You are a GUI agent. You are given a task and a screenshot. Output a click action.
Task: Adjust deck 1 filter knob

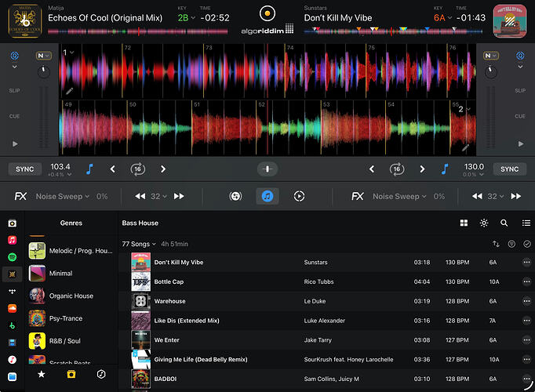pyautogui.click(x=44, y=72)
